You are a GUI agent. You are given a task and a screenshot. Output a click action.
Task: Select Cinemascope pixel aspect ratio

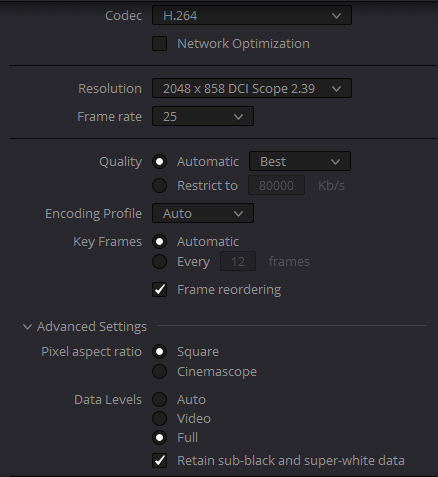click(159, 372)
